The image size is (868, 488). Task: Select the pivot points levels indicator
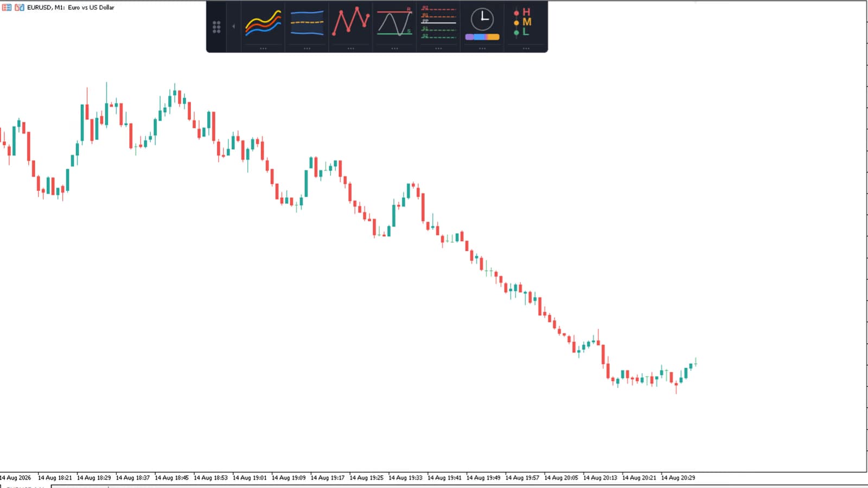pyautogui.click(x=438, y=23)
